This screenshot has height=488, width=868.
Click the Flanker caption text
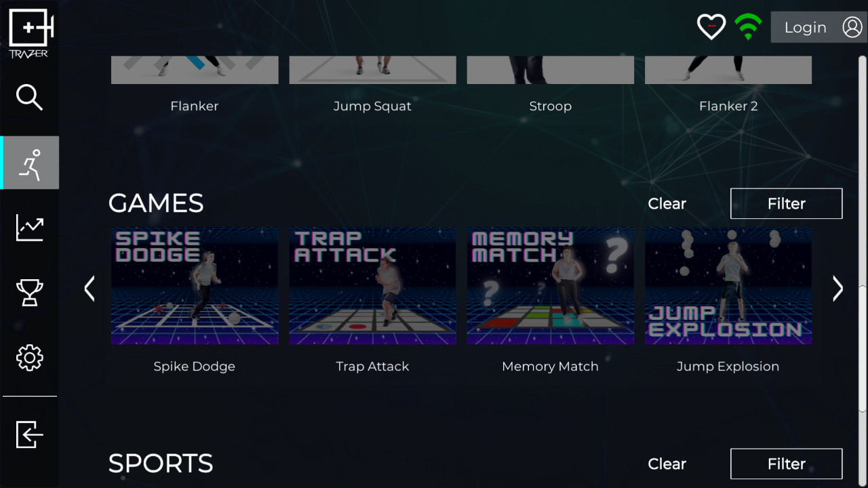tap(195, 106)
